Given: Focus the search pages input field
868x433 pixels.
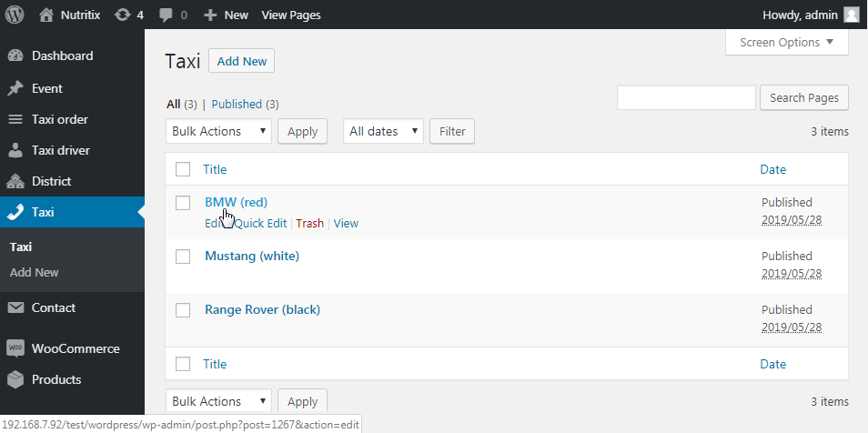Looking at the screenshot, I should [x=686, y=98].
